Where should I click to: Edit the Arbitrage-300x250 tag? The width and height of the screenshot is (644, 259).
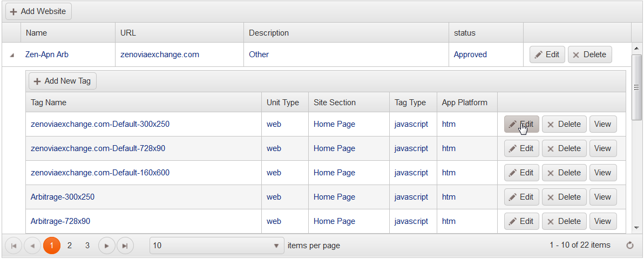tap(521, 197)
